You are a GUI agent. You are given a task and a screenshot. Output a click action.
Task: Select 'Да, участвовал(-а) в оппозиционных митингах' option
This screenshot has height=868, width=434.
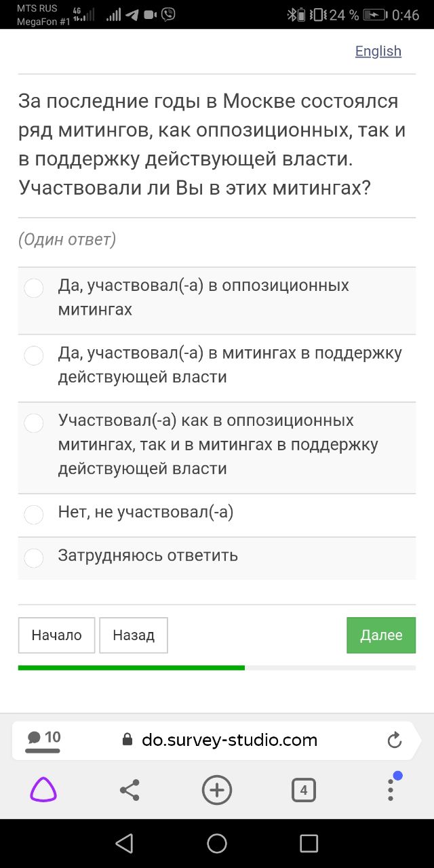click(34, 288)
